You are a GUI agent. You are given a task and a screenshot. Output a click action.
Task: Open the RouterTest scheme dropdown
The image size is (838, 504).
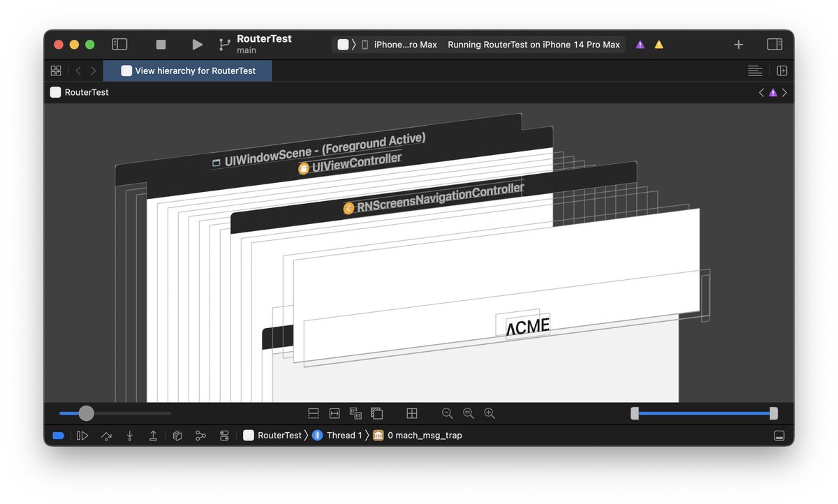click(x=264, y=44)
